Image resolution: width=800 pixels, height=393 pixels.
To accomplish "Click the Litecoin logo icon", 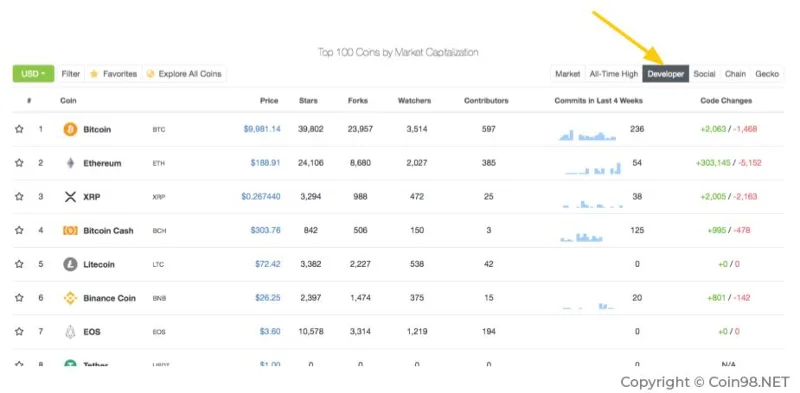I will point(70,264).
